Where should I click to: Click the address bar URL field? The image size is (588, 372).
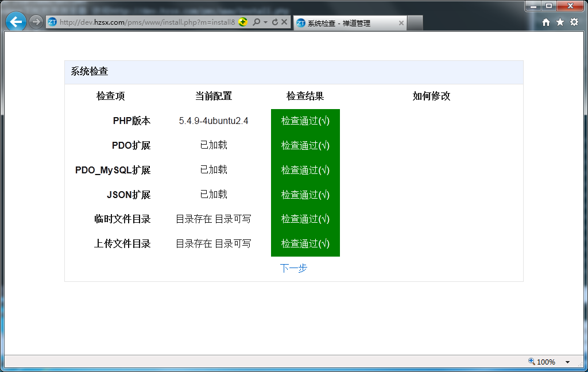147,22
